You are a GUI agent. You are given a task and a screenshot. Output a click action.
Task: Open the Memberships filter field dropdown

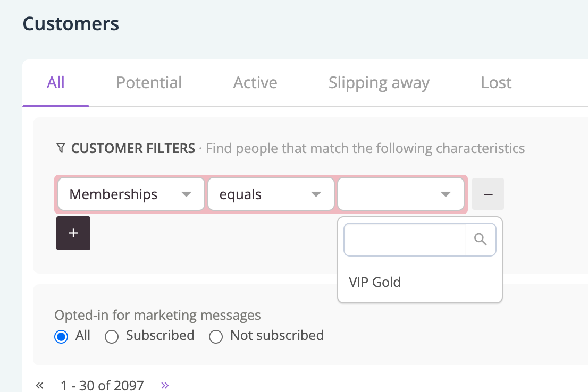(x=130, y=194)
